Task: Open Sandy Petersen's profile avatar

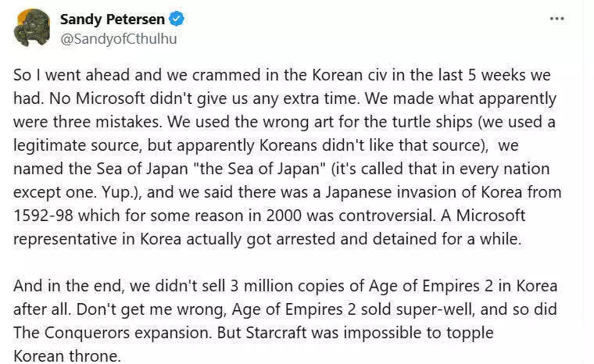Action: pos(32,27)
